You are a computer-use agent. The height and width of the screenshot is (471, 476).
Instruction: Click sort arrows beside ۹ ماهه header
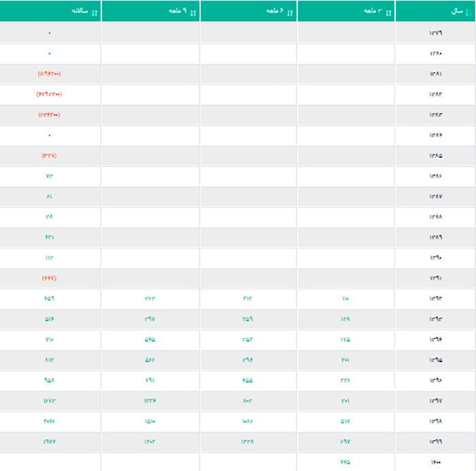click(x=192, y=12)
